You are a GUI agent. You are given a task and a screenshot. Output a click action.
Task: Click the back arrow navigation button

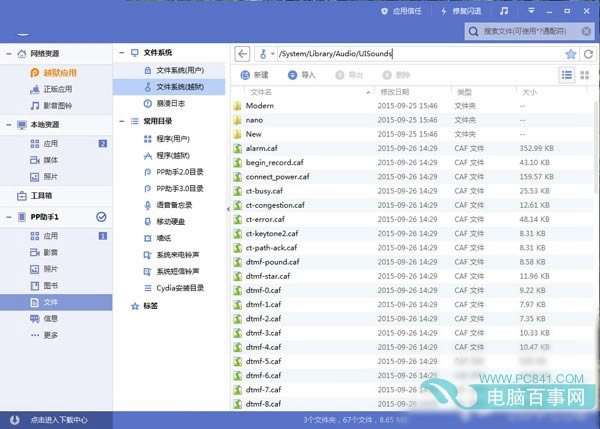tap(242, 54)
